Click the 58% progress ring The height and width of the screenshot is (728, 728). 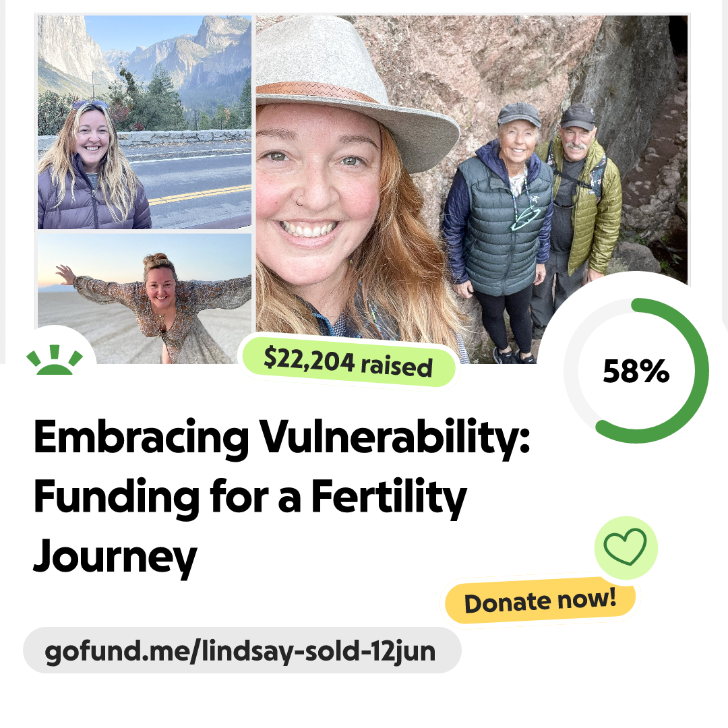[636, 371]
